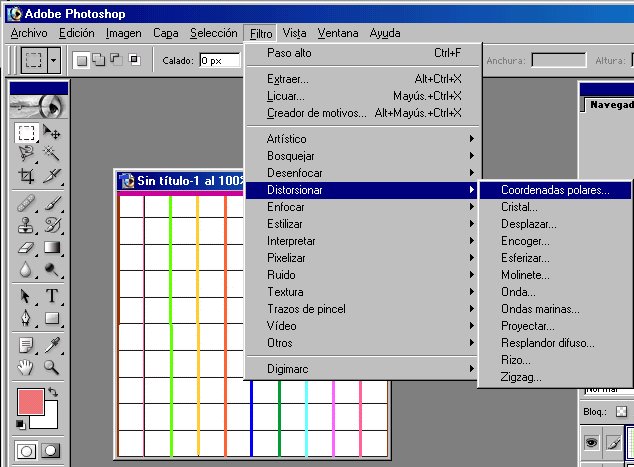Click the Calado feather input field
This screenshot has height=467, width=634.
(220, 61)
